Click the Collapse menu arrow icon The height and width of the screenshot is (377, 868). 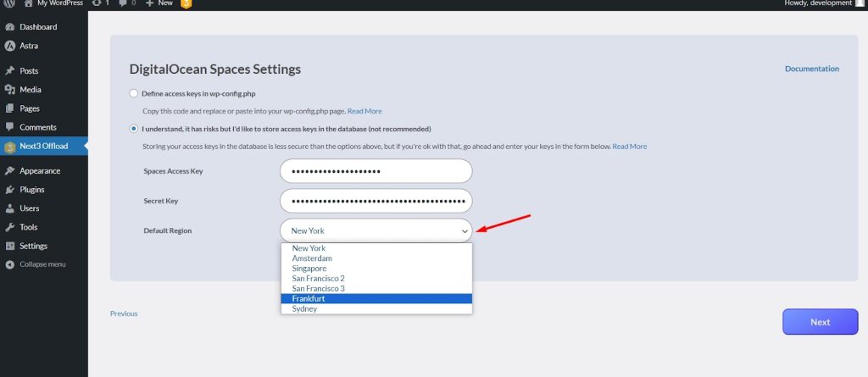(x=9, y=264)
